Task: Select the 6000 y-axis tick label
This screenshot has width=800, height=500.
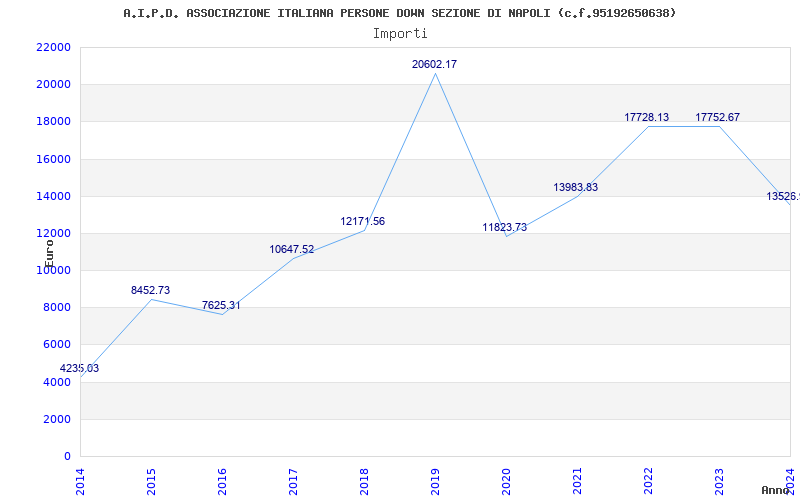Action: [56, 345]
